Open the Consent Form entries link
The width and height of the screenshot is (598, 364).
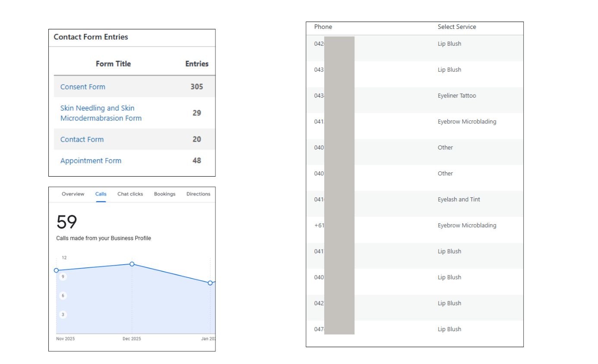coord(82,87)
